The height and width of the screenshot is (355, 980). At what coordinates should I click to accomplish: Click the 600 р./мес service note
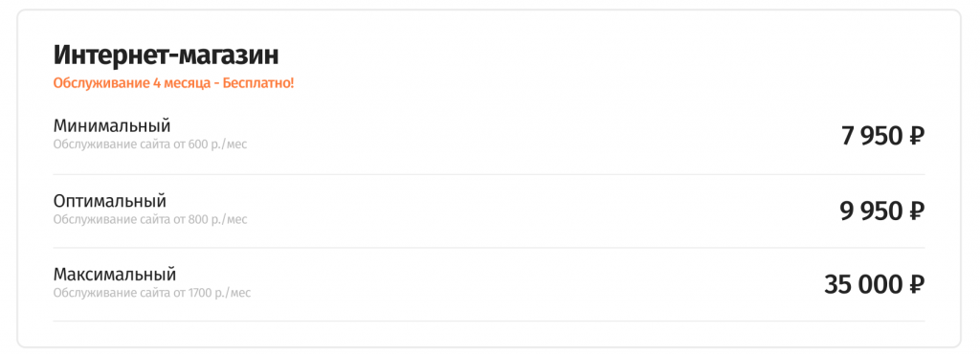pyautogui.click(x=150, y=145)
